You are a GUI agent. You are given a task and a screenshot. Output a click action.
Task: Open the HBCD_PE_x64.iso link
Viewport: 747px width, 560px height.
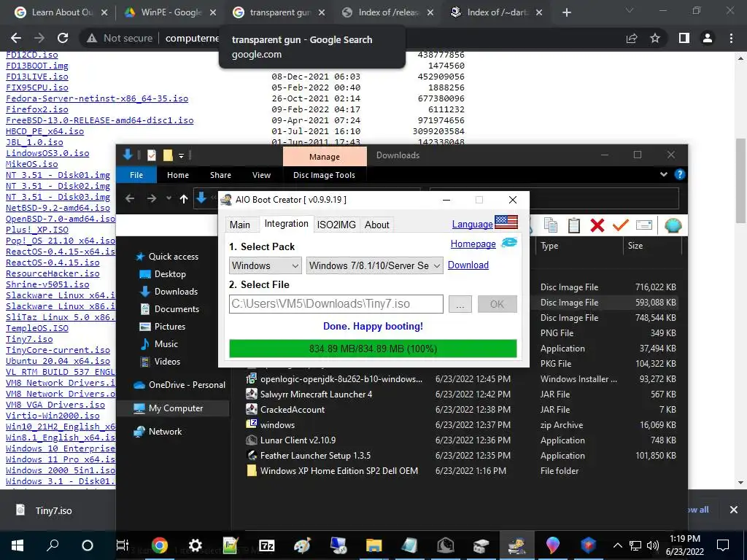[x=44, y=131]
